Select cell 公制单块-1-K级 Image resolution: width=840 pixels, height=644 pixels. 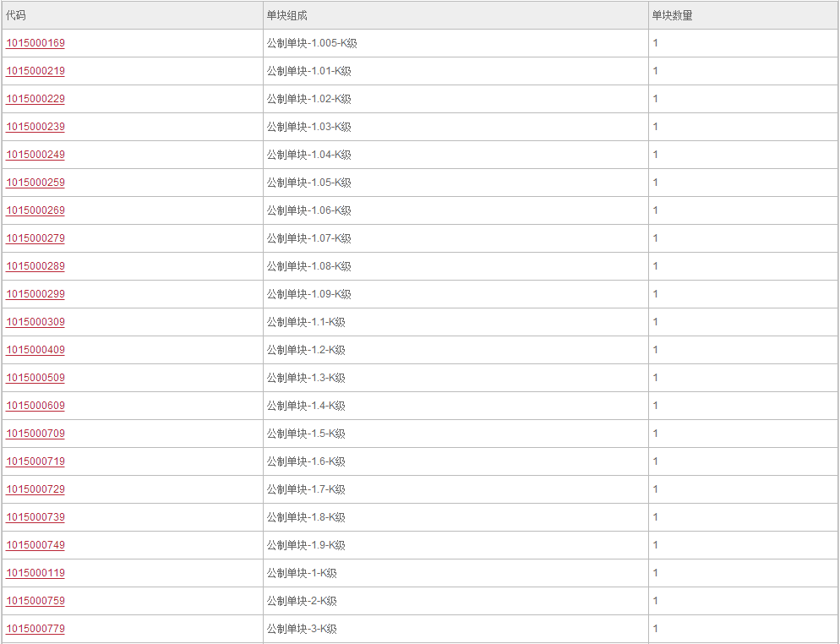[455, 572]
